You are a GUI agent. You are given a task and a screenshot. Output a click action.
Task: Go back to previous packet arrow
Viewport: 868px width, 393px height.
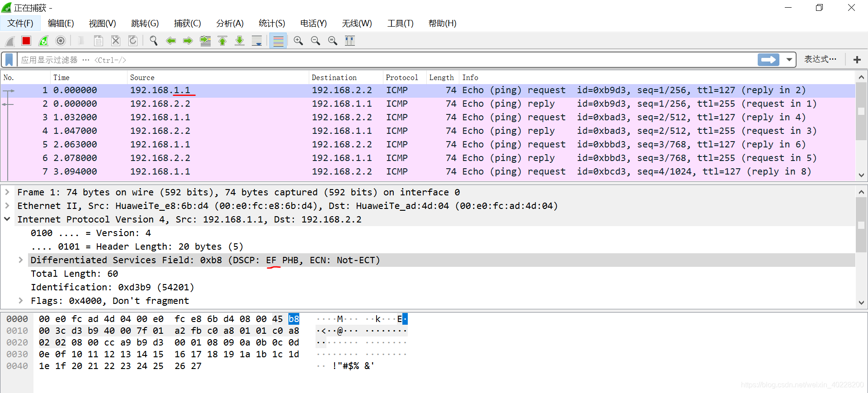(x=171, y=41)
